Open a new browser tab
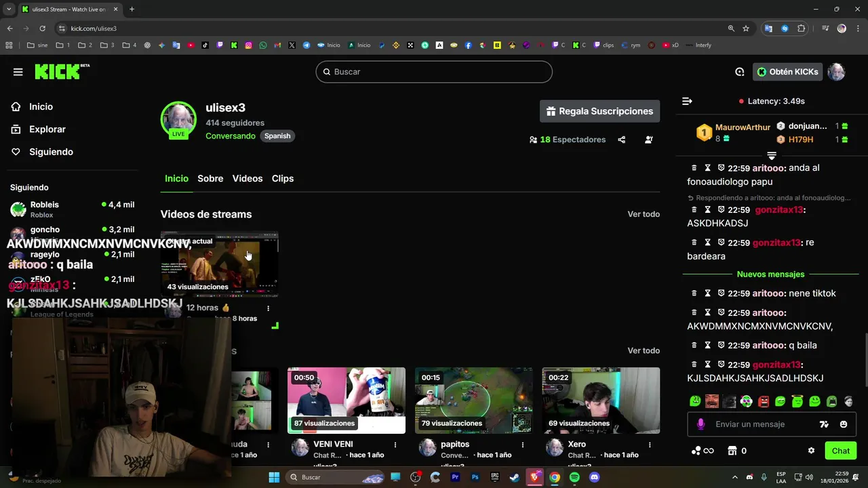The width and height of the screenshot is (868, 488). click(132, 9)
